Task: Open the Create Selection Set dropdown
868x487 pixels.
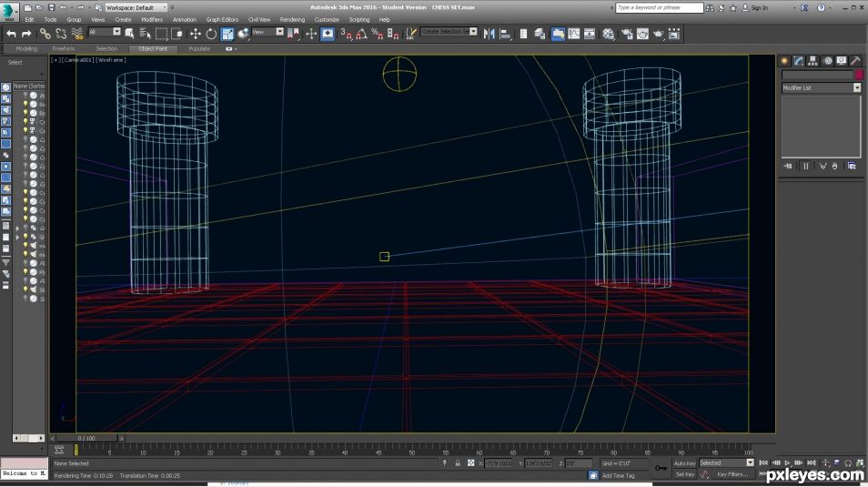Action: click(x=449, y=32)
